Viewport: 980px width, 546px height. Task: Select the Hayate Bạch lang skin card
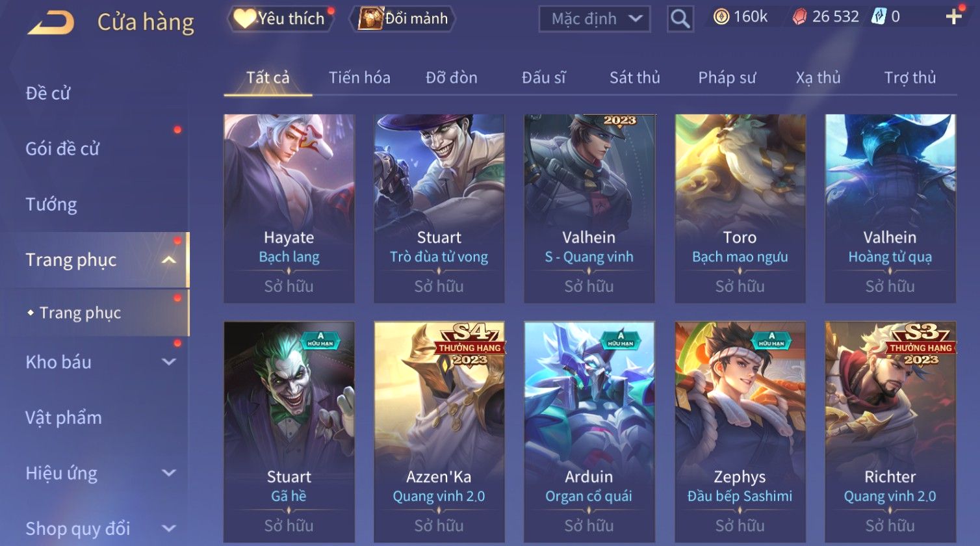(289, 209)
